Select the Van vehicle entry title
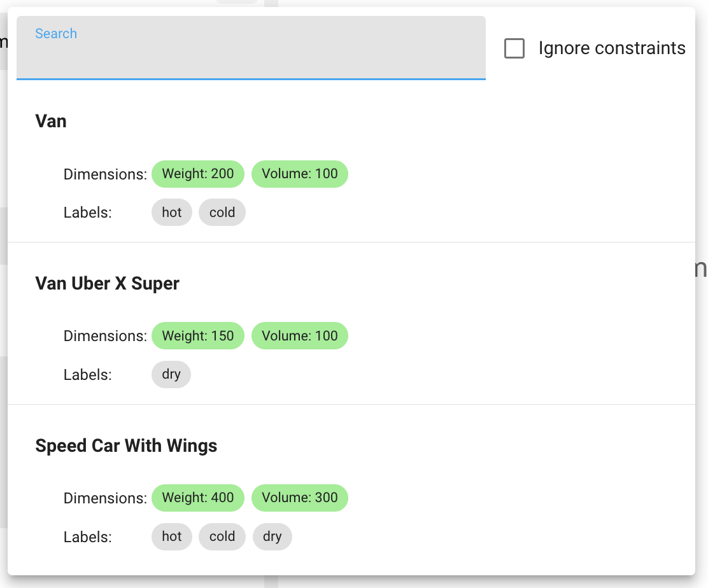Viewport: 708px width, 588px height. coord(51,121)
